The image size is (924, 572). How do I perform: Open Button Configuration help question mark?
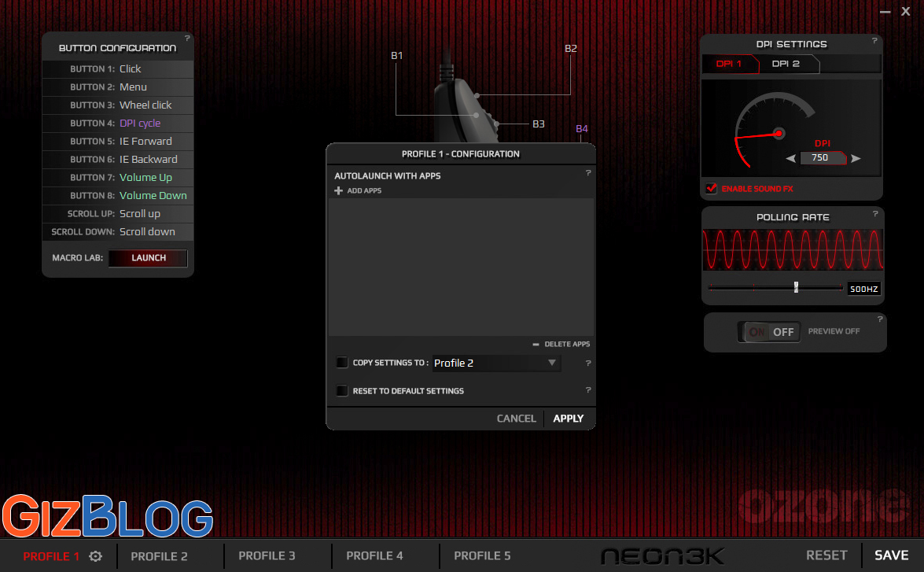point(187,39)
